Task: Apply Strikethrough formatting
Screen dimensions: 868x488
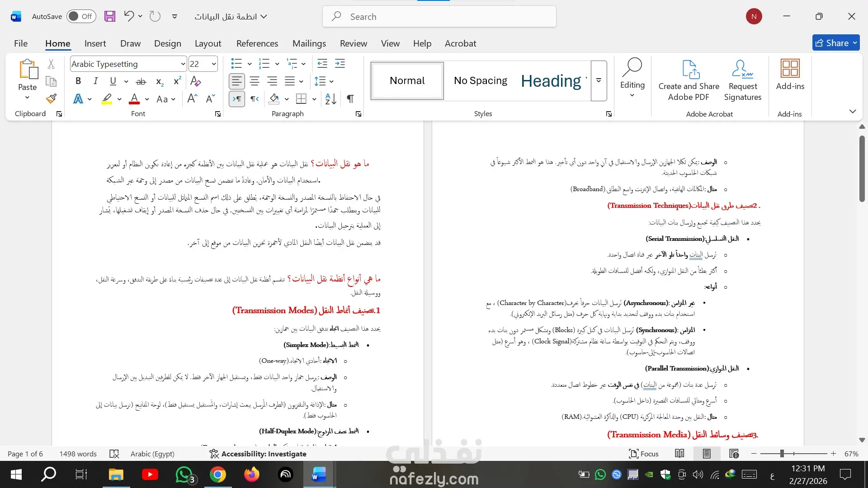Action: 141,81
